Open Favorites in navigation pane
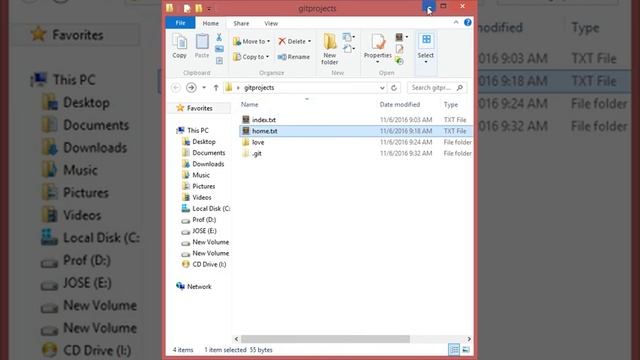This screenshot has height=360, width=640. pos(200,108)
